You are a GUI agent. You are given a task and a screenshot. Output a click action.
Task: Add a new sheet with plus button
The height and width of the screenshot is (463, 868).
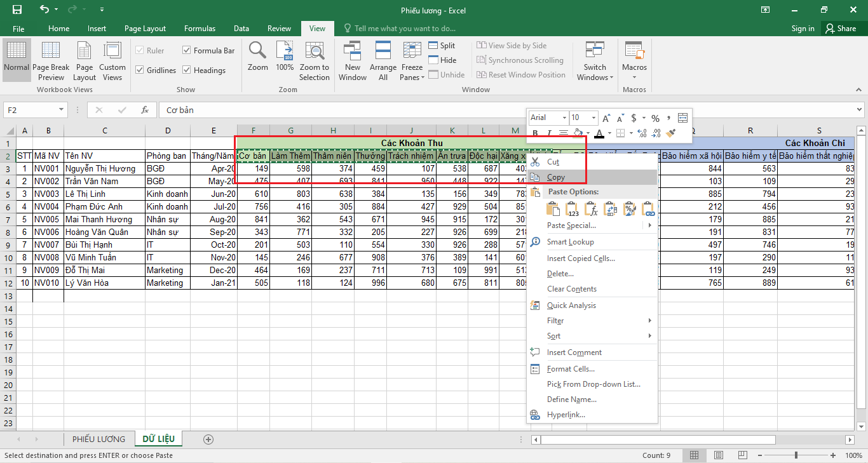[x=208, y=439]
